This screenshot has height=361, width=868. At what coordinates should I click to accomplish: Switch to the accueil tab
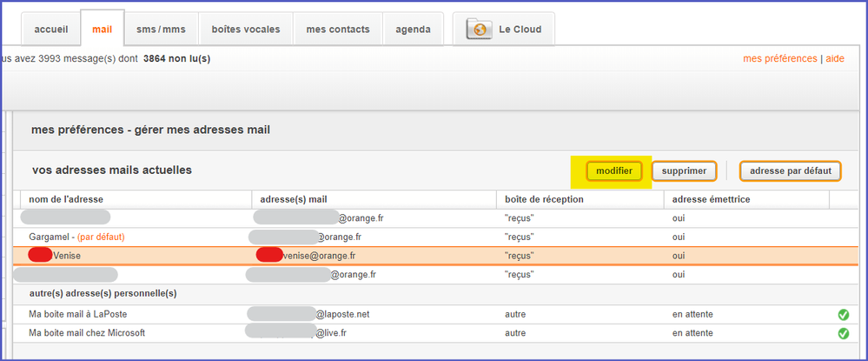[x=51, y=30]
